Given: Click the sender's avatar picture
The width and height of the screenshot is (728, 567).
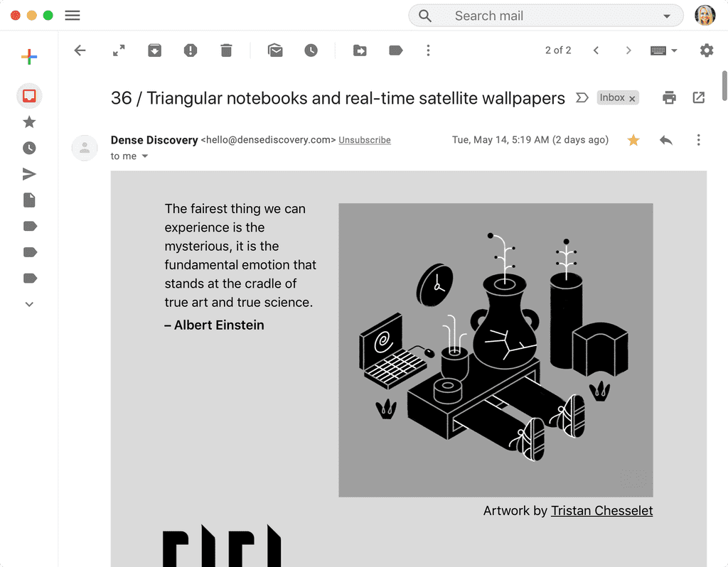Looking at the screenshot, I should [x=85, y=148].
